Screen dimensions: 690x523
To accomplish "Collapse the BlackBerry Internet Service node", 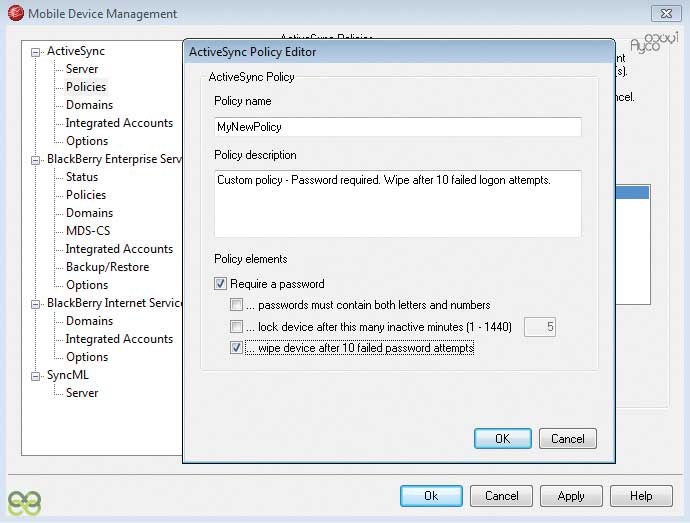I will point(37,303).
